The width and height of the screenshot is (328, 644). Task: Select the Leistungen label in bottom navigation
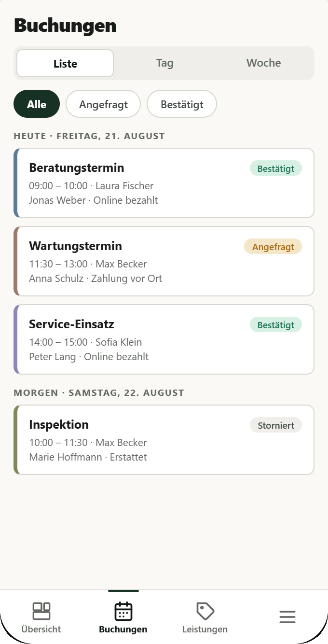tap(205, 630)
